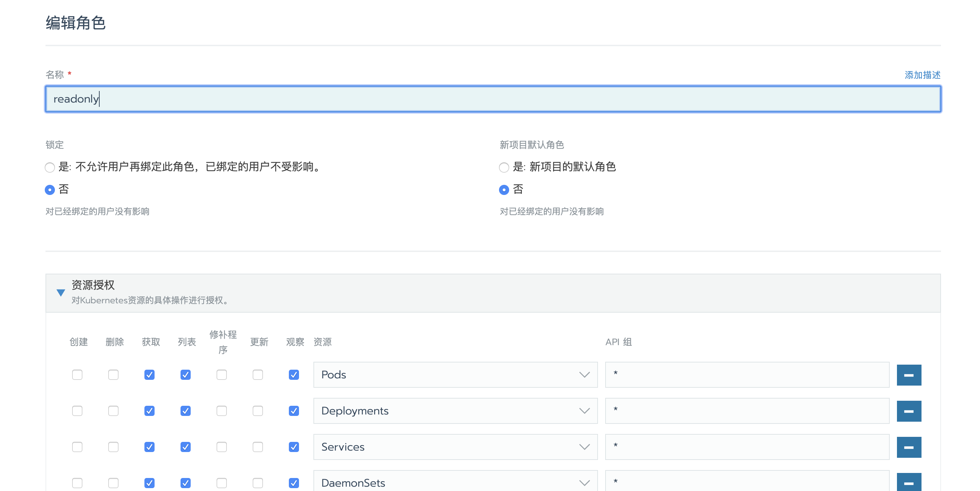Image resolution: width=980 pixels, height=491 pixels.
Task: Enable 更新 checkbox for Deployments
Action: [258, 411]
